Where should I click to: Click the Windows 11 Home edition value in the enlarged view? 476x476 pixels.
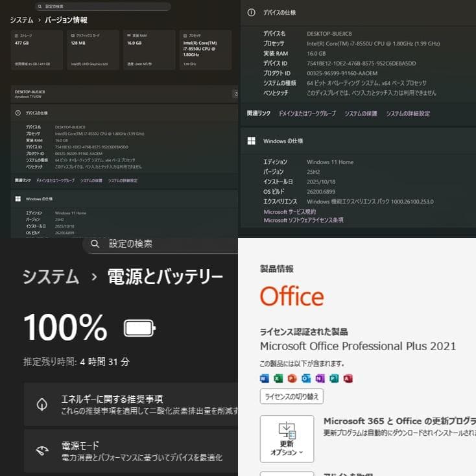pos(330,162)
